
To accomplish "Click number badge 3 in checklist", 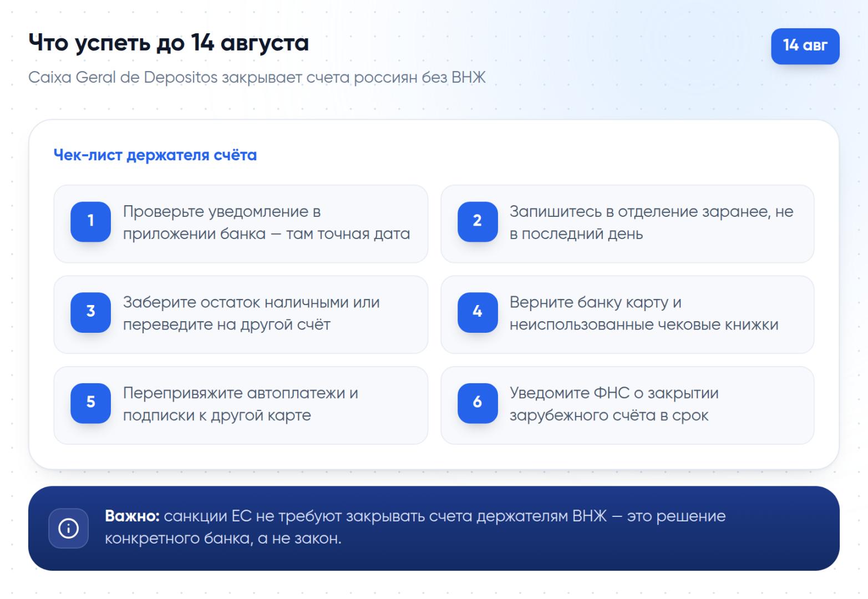I will 90,312.
